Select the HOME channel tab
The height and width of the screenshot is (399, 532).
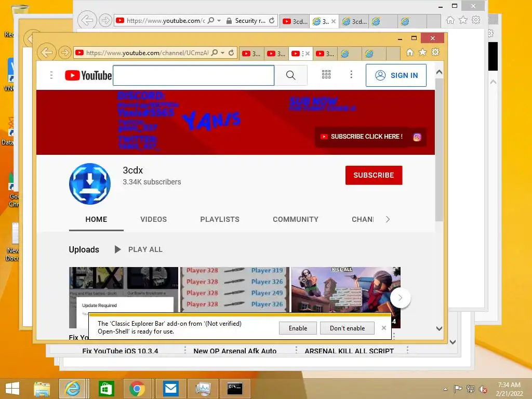click(x=96, y=220)
